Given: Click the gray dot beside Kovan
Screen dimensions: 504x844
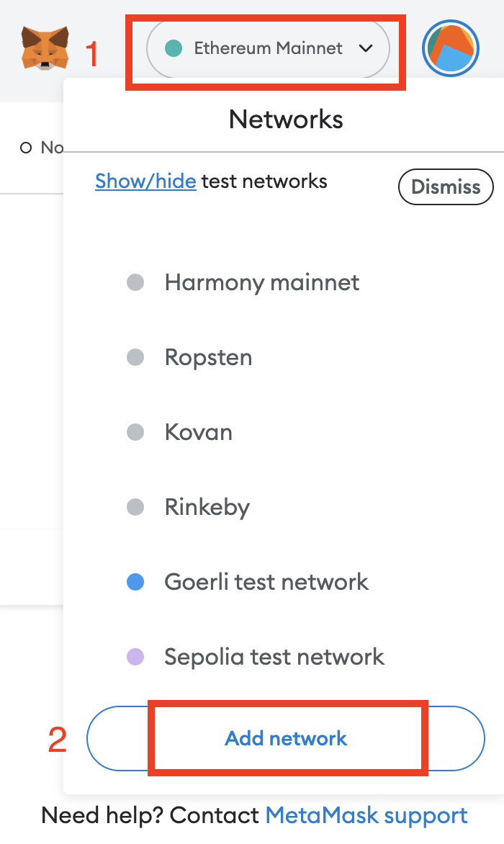Looking at the screenshot, I should pyautogui.click(x=135, y=432).
